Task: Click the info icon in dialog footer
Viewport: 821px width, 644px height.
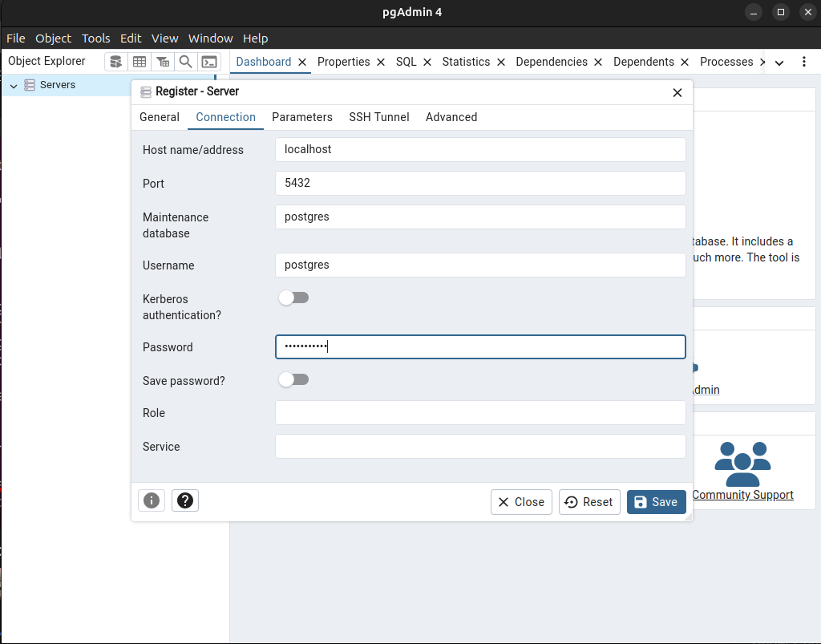Action: click(x=152, y=501)
